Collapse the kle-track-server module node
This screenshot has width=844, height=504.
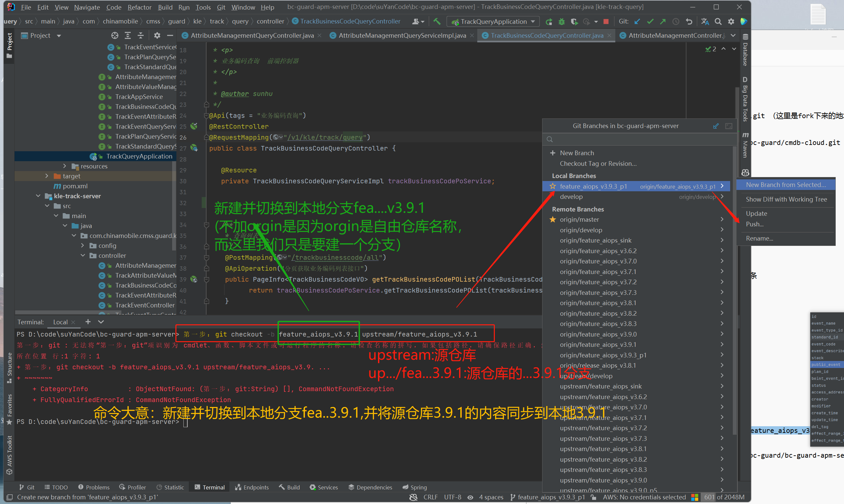(38, 196)
